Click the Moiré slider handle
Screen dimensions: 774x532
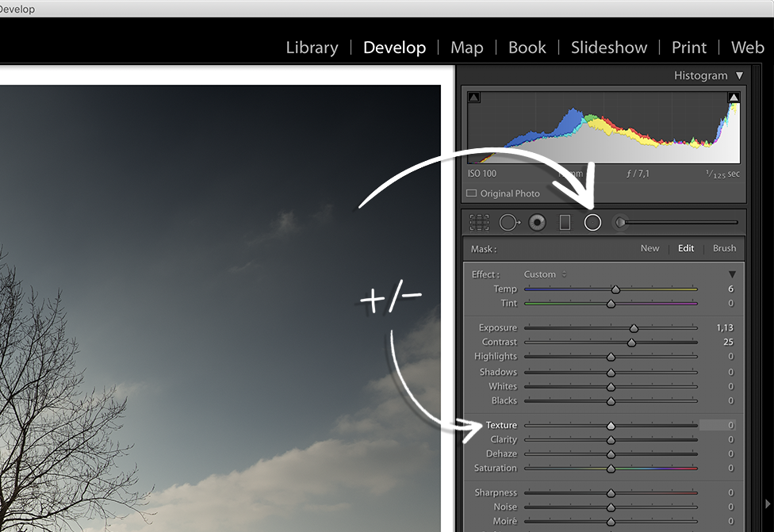coord(611,522)
